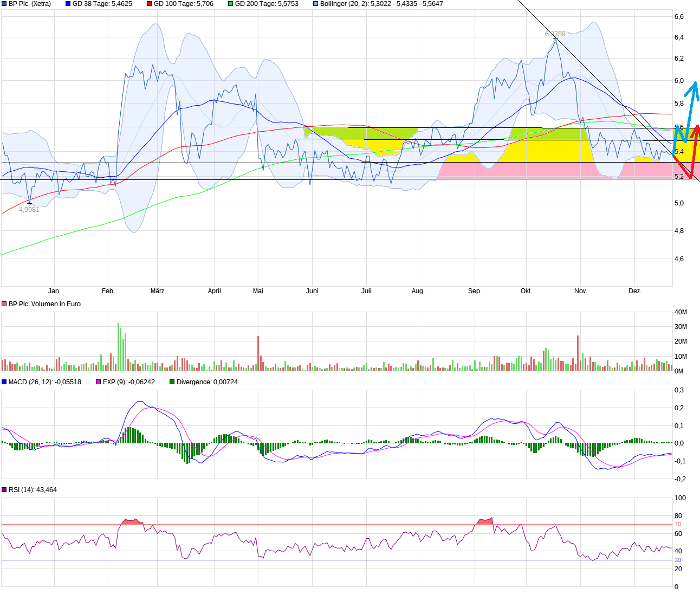The width and height of the screenshot is (700, 594).
Task: Click the Jan. timeline label
Action: click(56, 291)
